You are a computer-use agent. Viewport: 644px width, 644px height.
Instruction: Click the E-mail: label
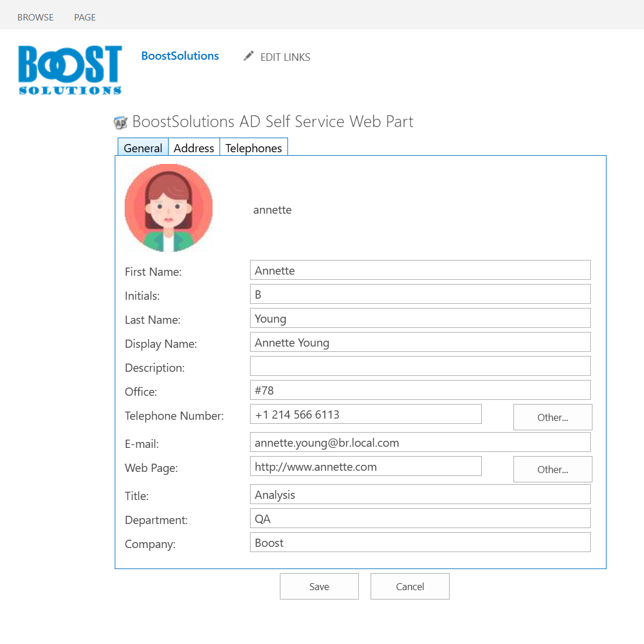coord(142,444)
